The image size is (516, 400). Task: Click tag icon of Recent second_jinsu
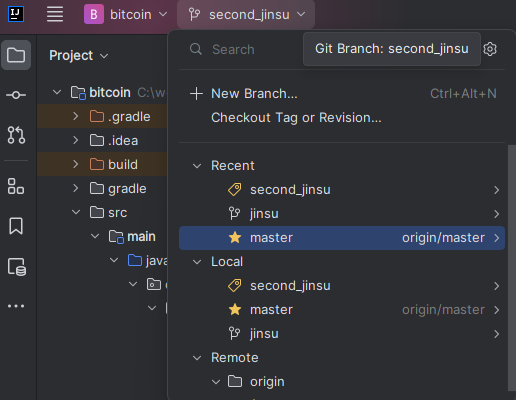pos(235,190)
